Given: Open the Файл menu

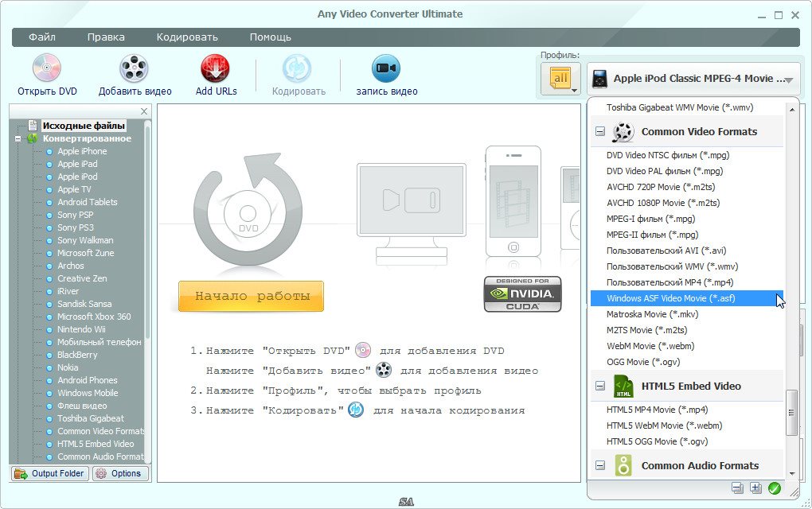Looking at the screenshot, I should tap(42, 37).
